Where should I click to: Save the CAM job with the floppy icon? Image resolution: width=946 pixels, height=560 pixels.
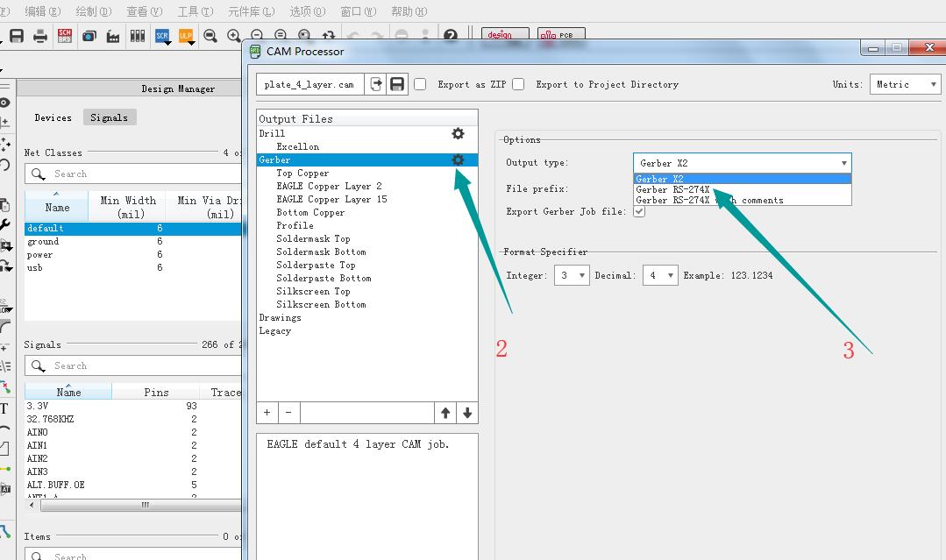coord(397,84)
